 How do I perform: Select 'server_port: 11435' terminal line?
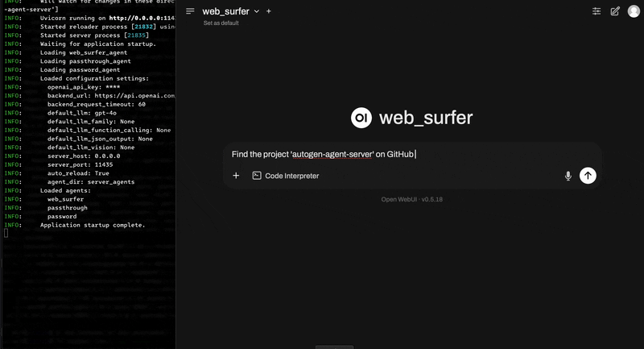pyautogui.click(x=80, y=164)
